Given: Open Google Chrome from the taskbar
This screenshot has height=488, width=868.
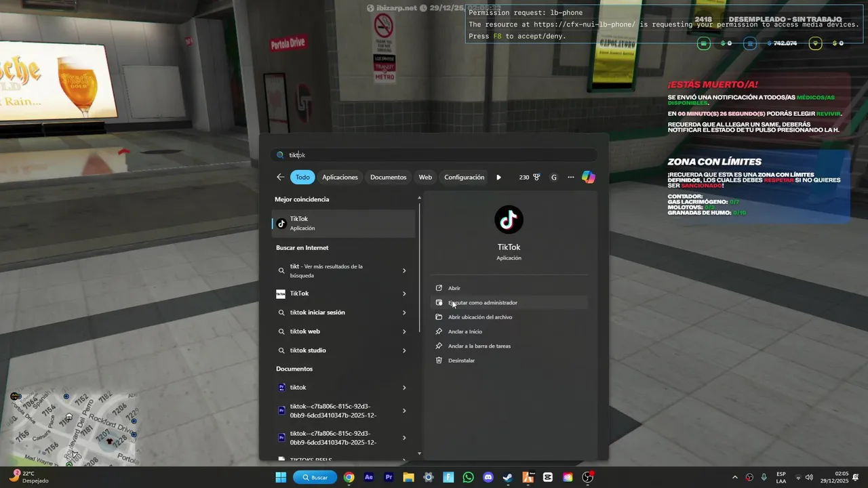Looking at the screenshot, I should 349,477.
